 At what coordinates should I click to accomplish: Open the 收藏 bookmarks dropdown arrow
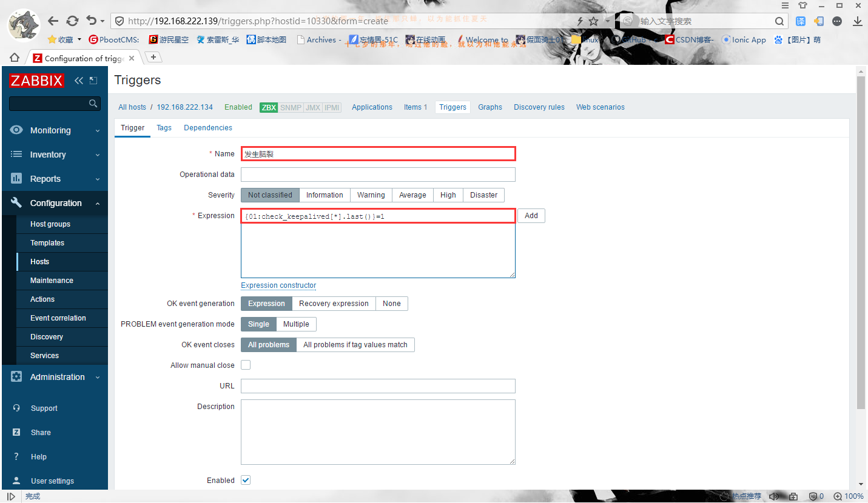pyautogui.click(x=79, y=40)
